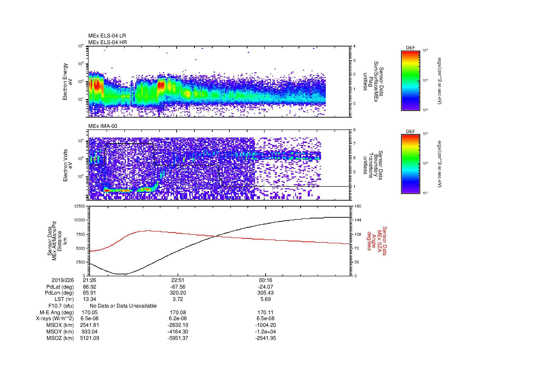The image size is (555, 392).
Task: Click the 21:26 time tick label
Action: 90,280
